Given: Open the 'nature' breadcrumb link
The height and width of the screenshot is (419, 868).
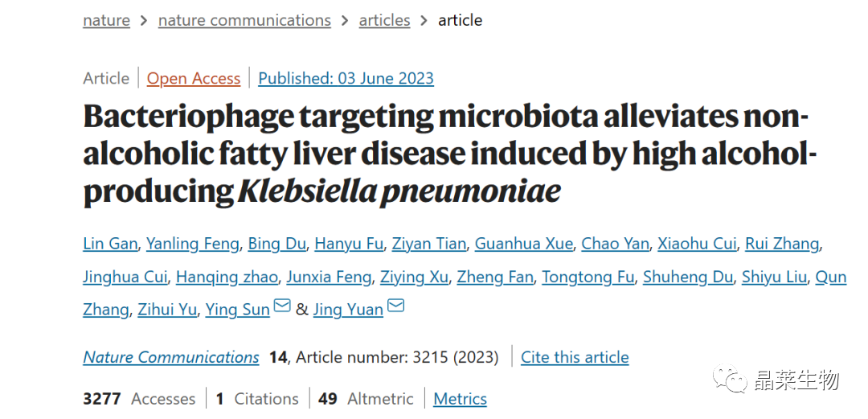Looking at the screenshot, I should click(106, 21).
